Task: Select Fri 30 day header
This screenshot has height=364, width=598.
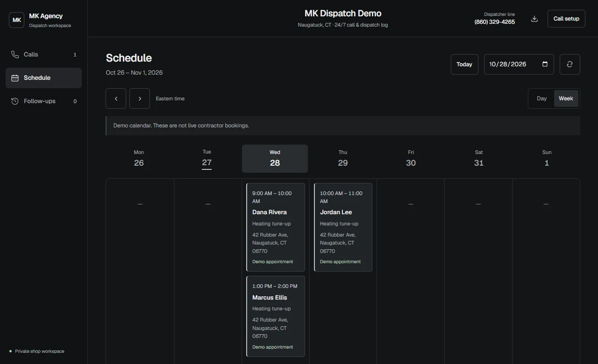Action: point(411,159)
